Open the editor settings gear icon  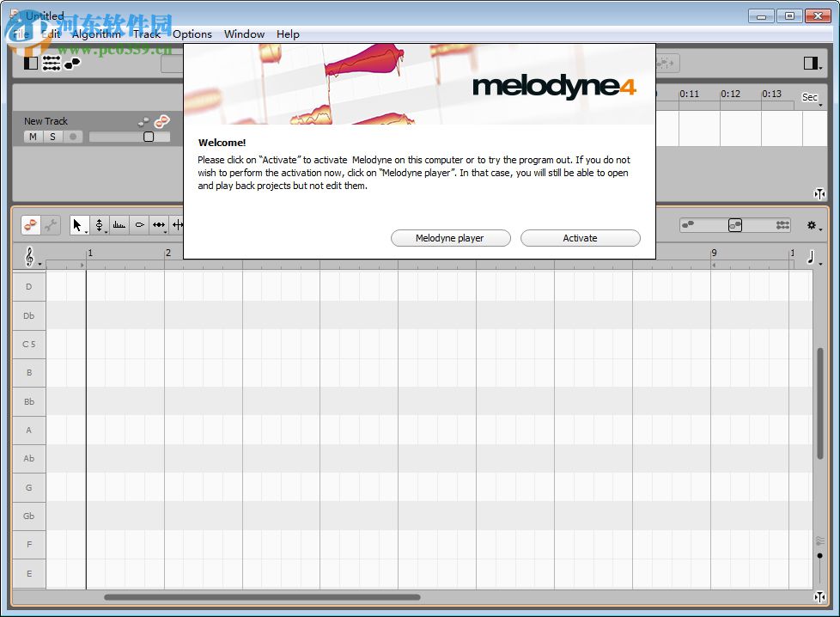pyautogui.click(x=812, y=224)
